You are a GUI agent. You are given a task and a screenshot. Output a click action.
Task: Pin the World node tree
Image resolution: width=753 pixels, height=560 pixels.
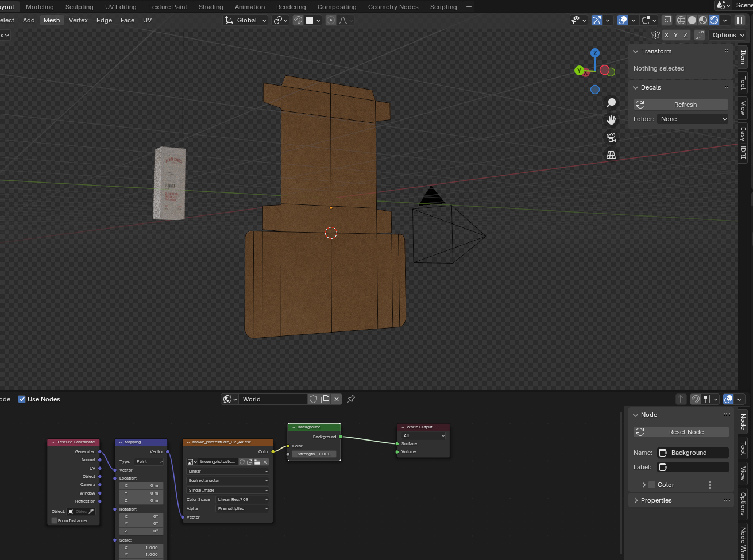[x=351, y=399]
